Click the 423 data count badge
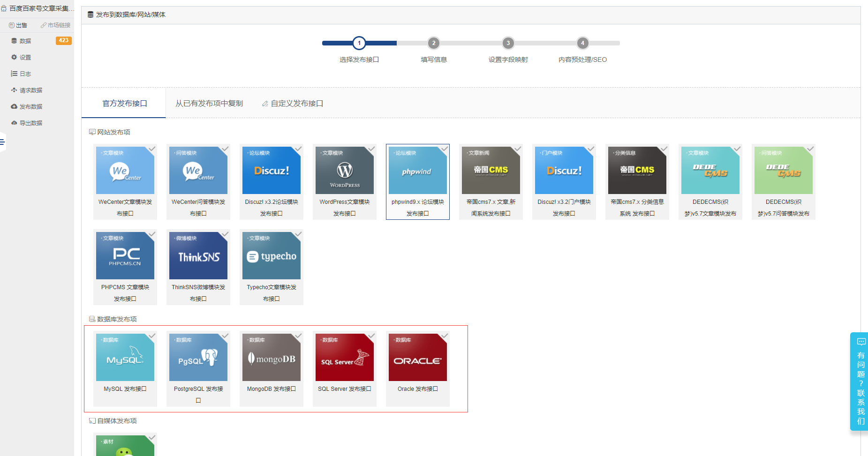The width and height of the screenshot is (868, 456). [x=63, y=41]
